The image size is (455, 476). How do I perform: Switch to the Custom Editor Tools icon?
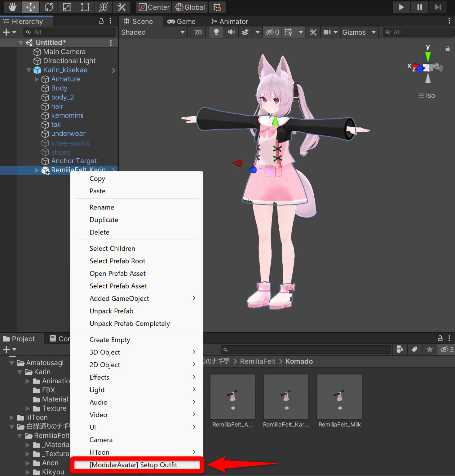coord(121,7)
